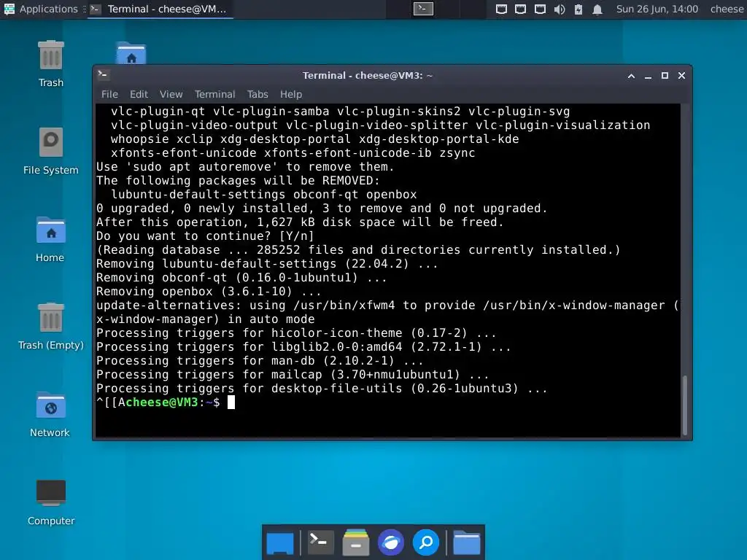Viewport: 747px width, 560px height.
Task: Open the Terminal menu in the menu bar
Action: pos(215,94)
